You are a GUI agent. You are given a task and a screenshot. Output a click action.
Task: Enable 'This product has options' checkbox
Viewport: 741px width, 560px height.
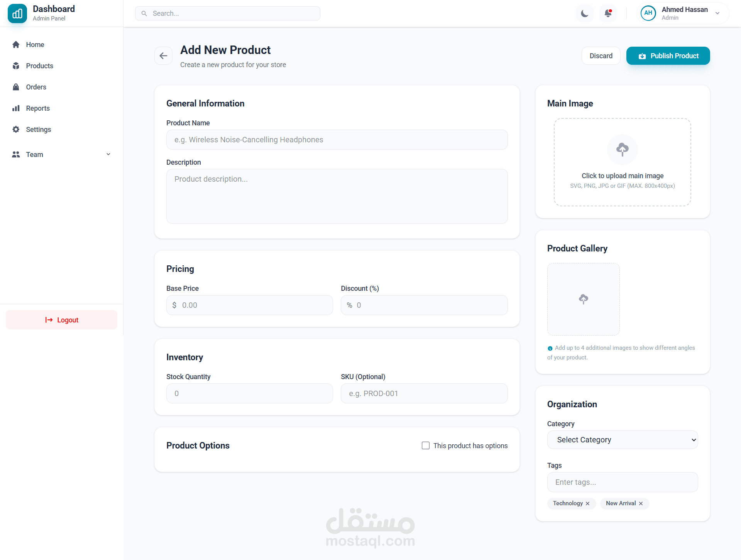(x=426, y=445)
